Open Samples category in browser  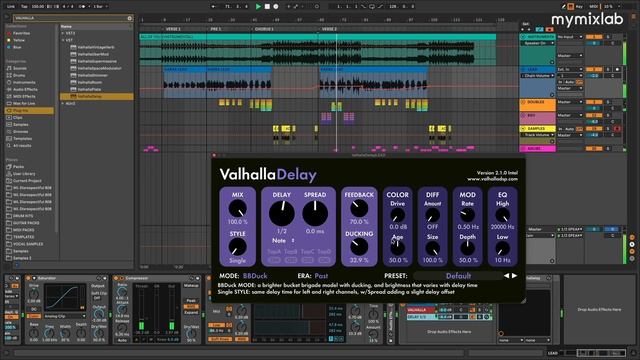20,124
